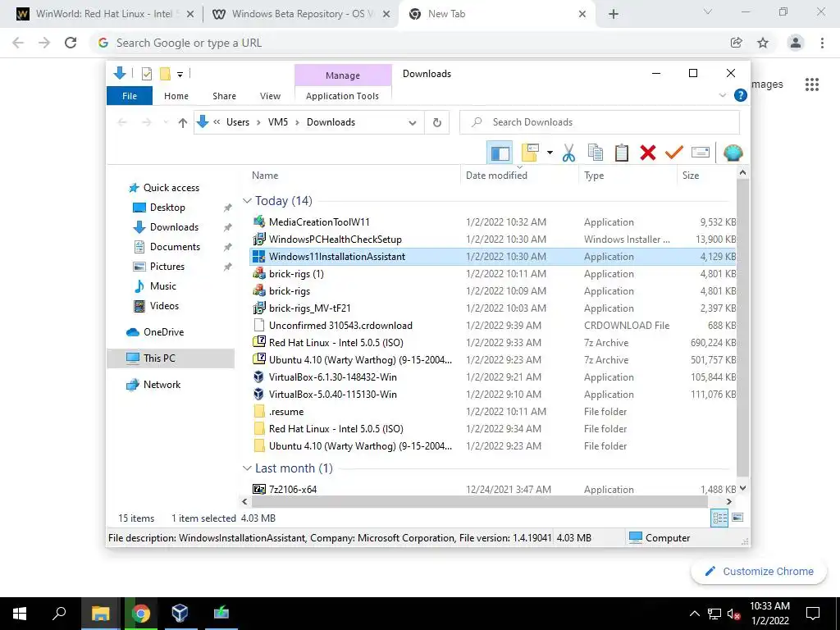Click the VirtualBox icon in the taskbar
840x630 pixels.
pyautogui.click(x=180, y=614)
